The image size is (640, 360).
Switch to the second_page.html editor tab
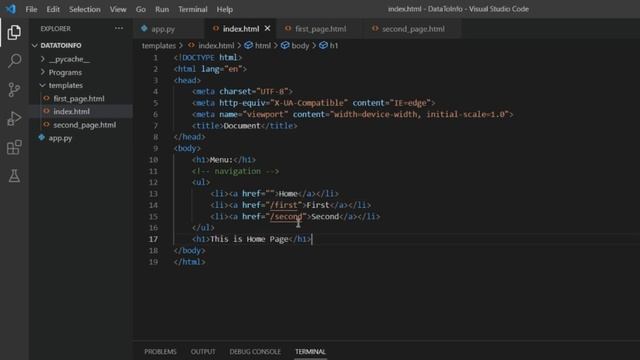pyautogui.click(x=413, y=29)
